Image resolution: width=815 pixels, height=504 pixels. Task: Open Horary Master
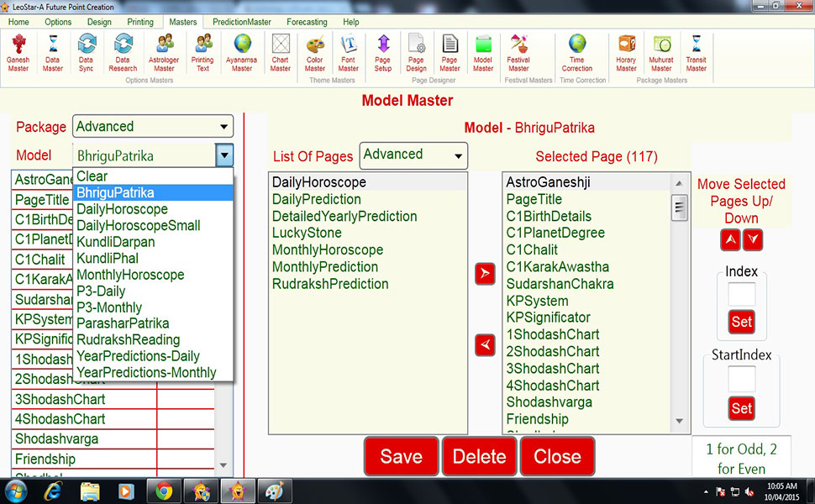point(627,53)
